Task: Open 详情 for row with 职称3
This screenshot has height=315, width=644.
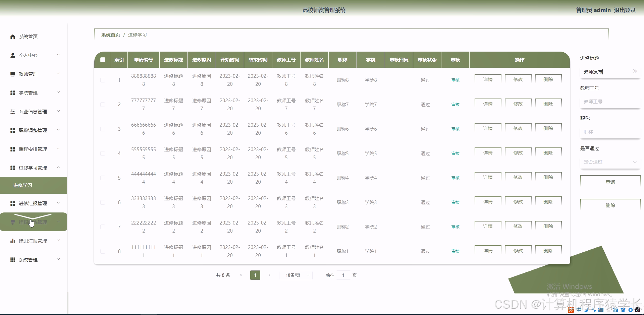Action: point(488,202)
